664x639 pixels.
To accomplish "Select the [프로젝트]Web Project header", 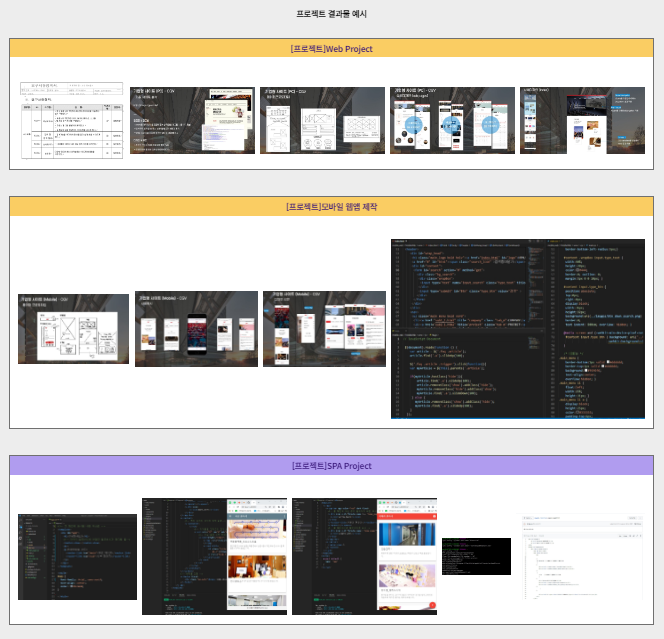I will (x=331, y=49).
